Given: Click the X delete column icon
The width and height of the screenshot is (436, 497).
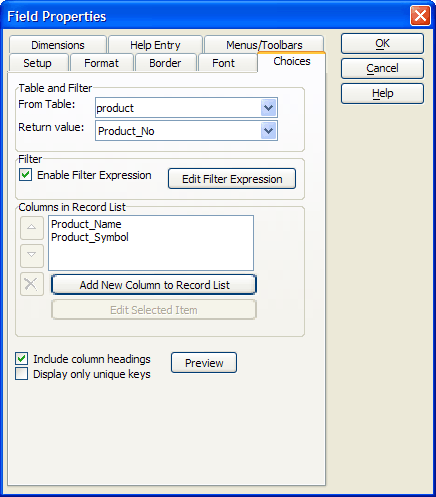Looking at the screenshot, I should (x=32, y=284).
